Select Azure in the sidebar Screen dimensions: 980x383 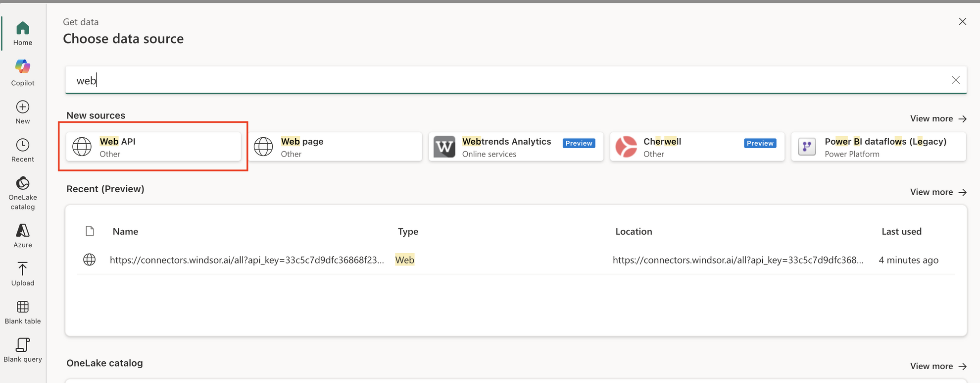pyautogui.click(x=23, y=235)
